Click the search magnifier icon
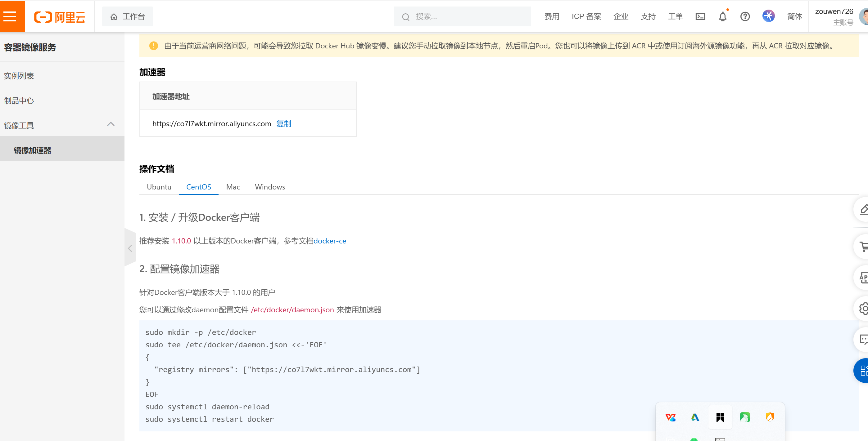Viewport: 868px width, 441px height. (x=406, y=17)
